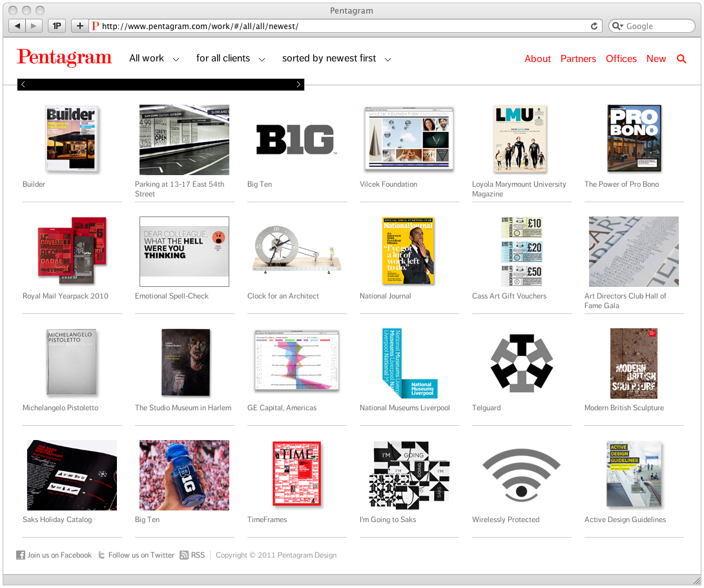Open the 1Password toolbar button
The height and width of the screenshot is (588, 704).
tap(57, 26)
